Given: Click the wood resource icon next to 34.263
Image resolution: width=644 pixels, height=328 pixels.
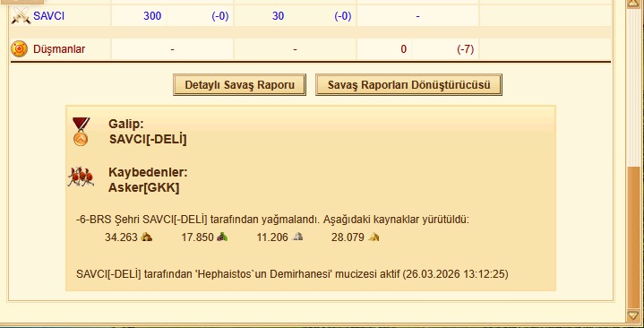Looking at the screenshot, I should point(147,237).
